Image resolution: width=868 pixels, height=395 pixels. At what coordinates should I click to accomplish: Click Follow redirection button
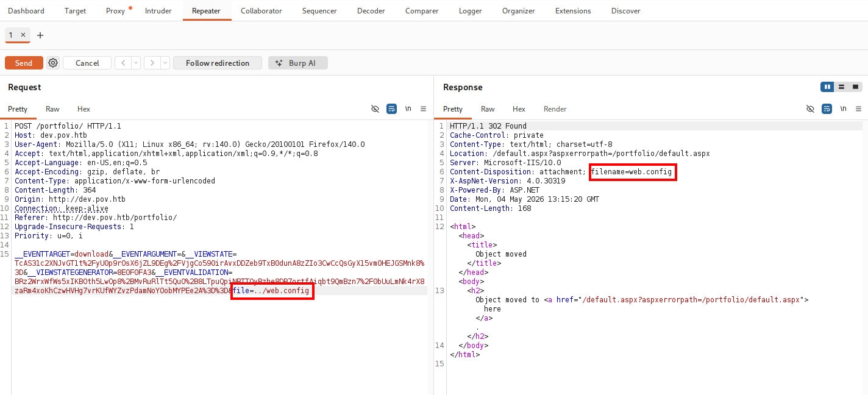click(x=218, y=63)
